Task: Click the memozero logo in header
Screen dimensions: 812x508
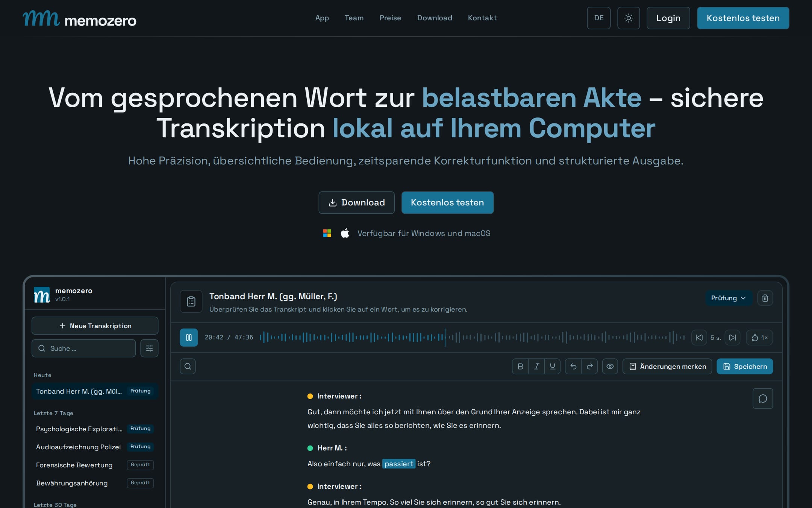Action: [79, 18]
